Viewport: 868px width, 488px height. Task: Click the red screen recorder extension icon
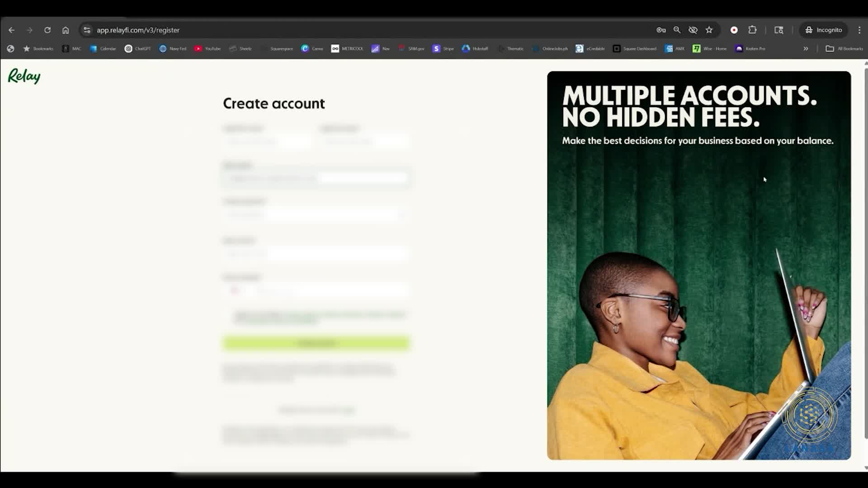734,30
